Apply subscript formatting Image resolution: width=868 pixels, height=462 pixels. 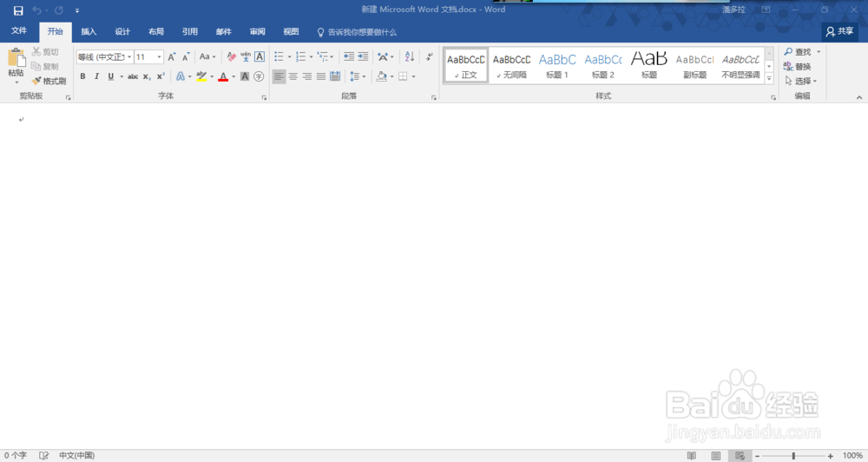147,76
